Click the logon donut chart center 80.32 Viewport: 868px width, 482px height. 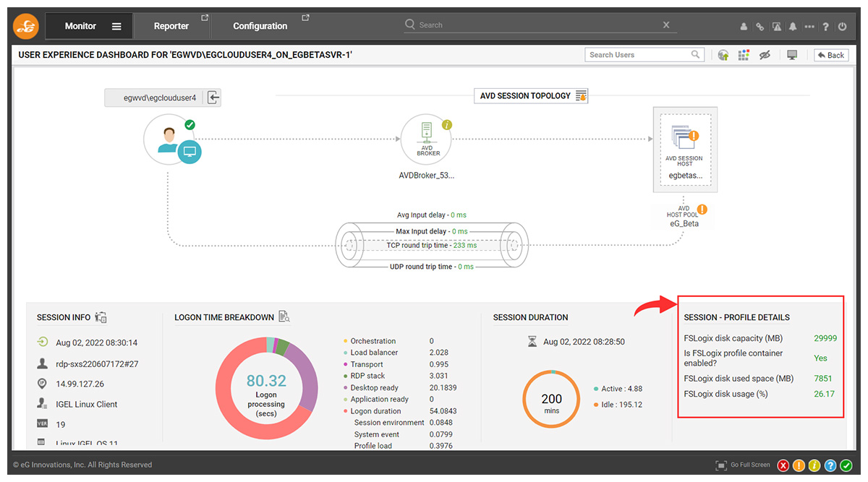click(x=266, y=381)
